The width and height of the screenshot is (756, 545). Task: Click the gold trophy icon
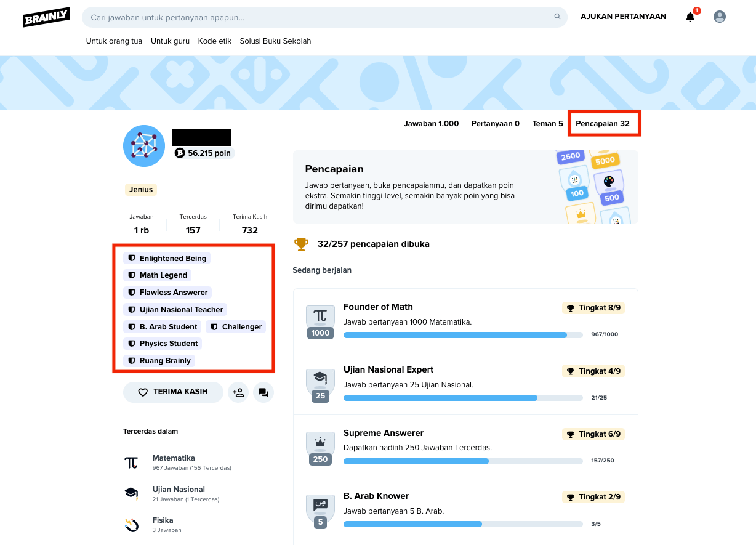pos(301,244)
